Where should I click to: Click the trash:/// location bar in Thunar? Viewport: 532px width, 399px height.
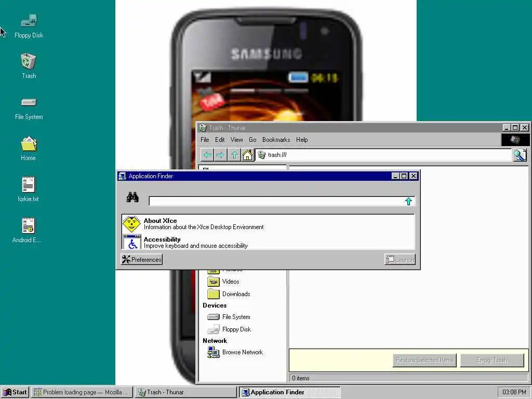coord(383,155)
